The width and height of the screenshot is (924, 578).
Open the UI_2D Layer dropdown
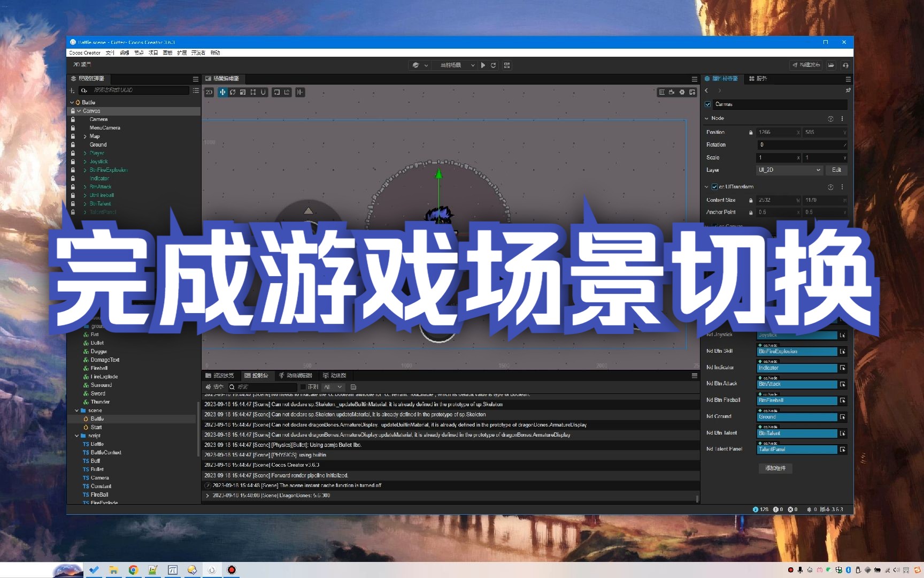click(789, 170)
